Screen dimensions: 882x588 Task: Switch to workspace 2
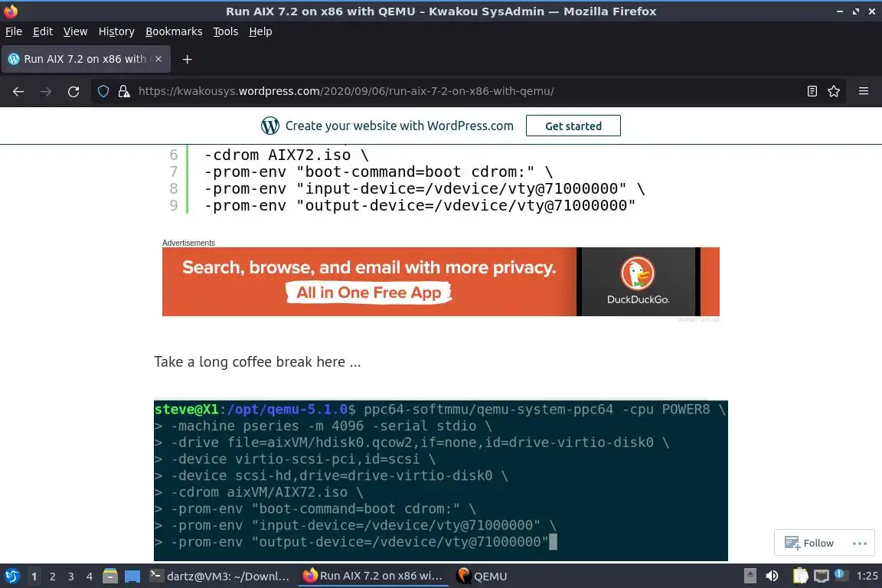53,577
